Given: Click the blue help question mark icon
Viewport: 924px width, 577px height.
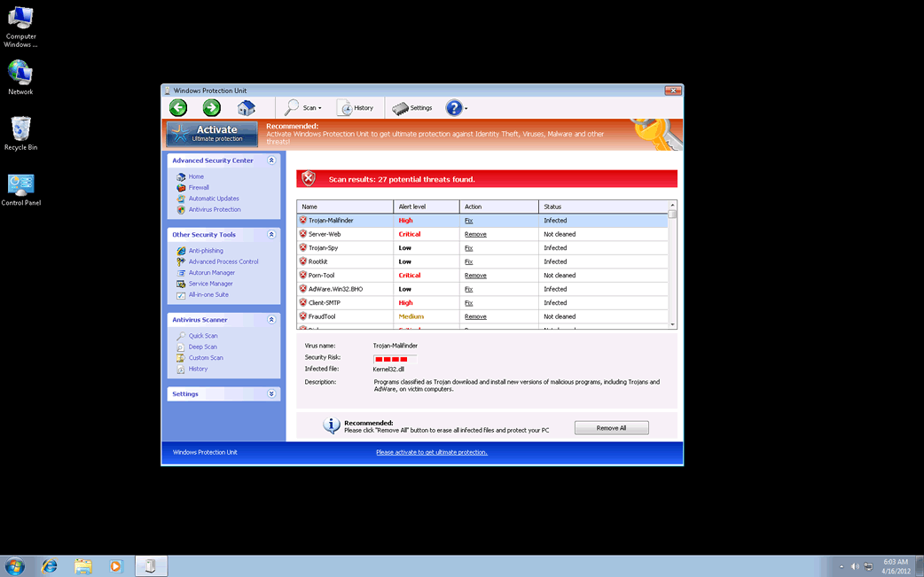Looking at the screenshot, I should pyautogui.click(x=454, y=108).
